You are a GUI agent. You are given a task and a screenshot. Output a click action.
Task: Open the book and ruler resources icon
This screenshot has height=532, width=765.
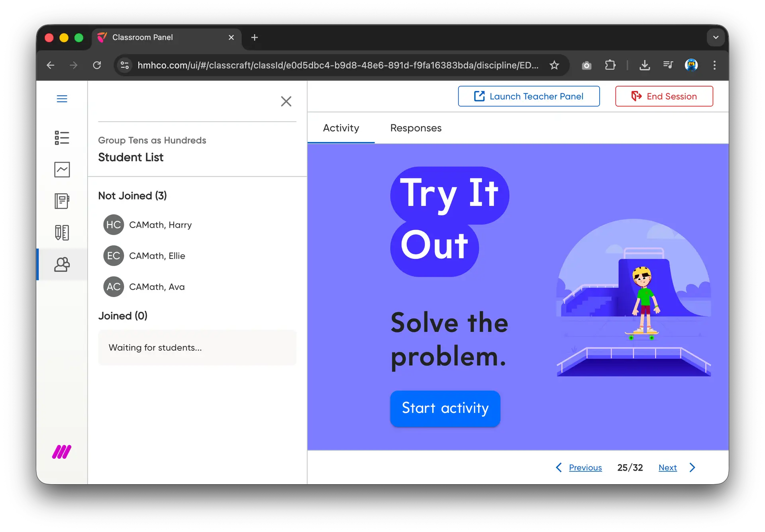coord(62,233)
